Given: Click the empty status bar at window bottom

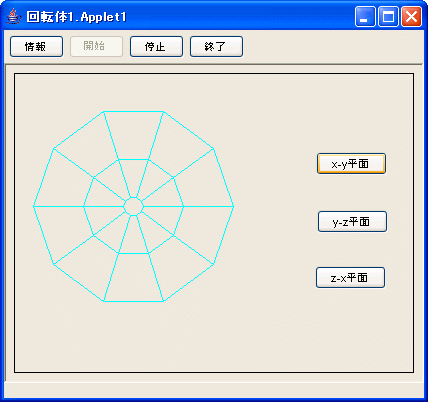Looking at the screenshot, I should tap(213, 390).
